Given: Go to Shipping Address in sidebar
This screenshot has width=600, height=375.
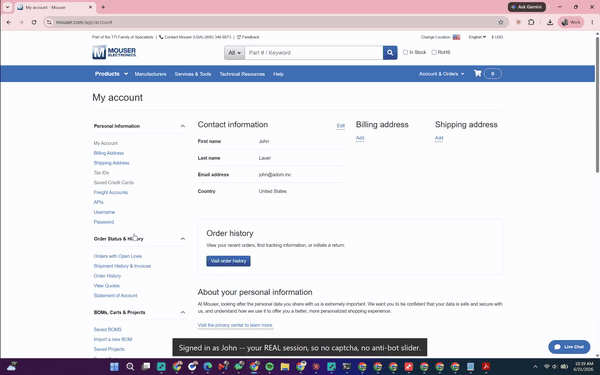Looking at the screenshot, I should click(111, 163).
